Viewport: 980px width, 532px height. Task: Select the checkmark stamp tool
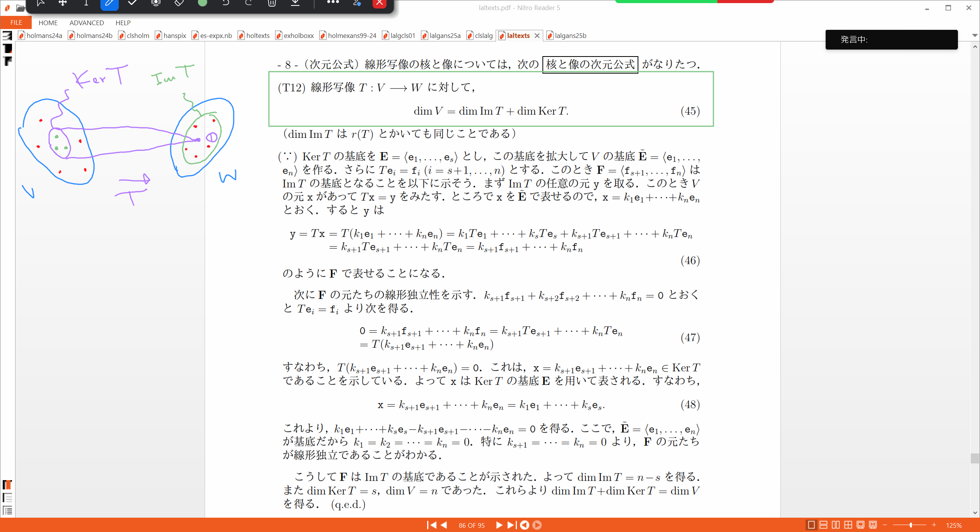click(x=132, y=3)
